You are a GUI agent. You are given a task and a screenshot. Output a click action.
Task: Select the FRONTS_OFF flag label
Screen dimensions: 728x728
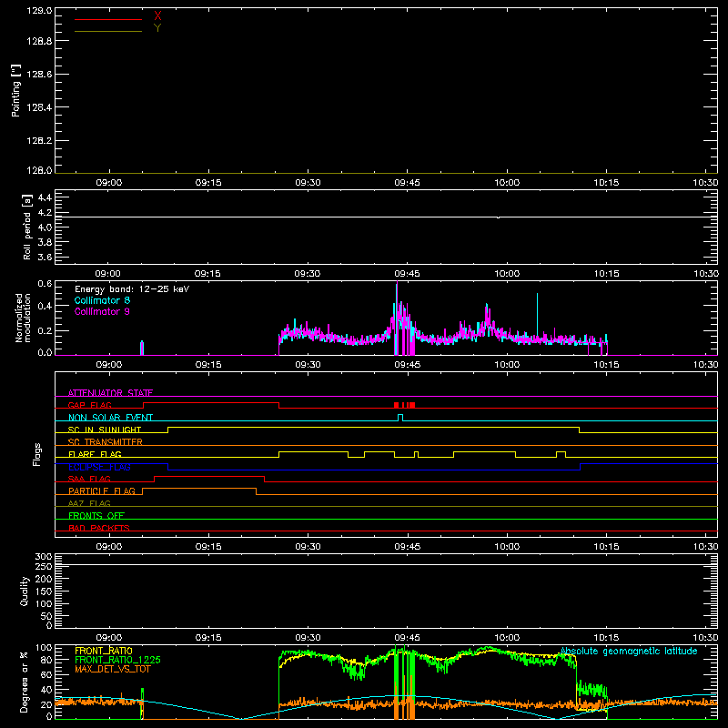(x=96, y=515)
